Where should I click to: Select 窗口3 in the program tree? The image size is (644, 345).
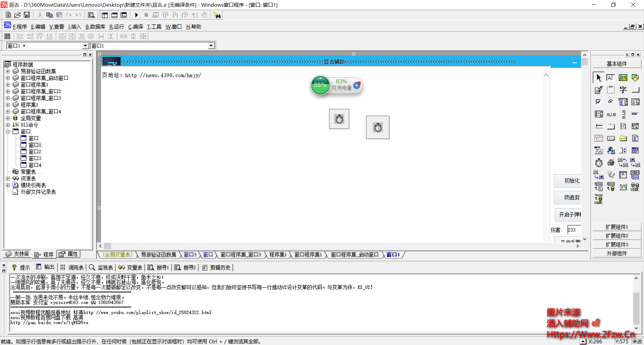click(35, 158)
